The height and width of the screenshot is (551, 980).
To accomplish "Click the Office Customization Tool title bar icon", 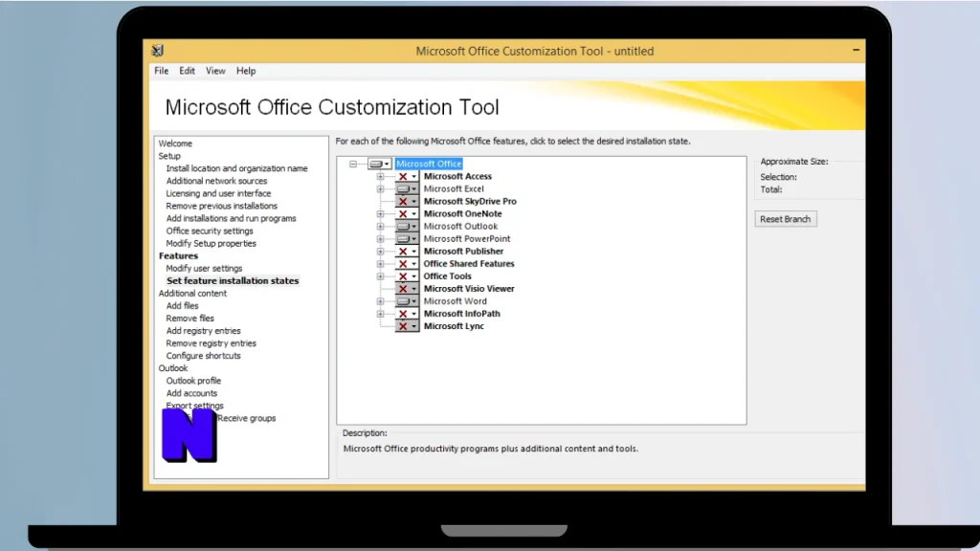I will 158,51.
